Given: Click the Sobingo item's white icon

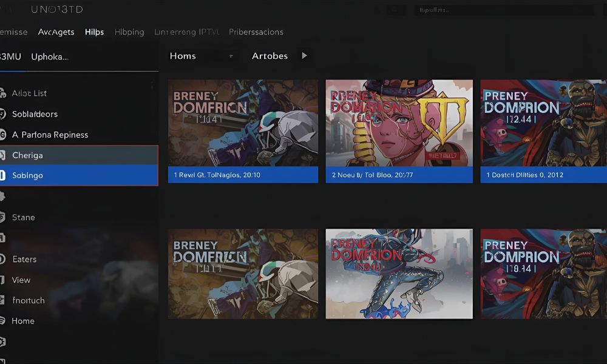Looking at the screenshot, I should pyautogui.click(x=2, y=175).
